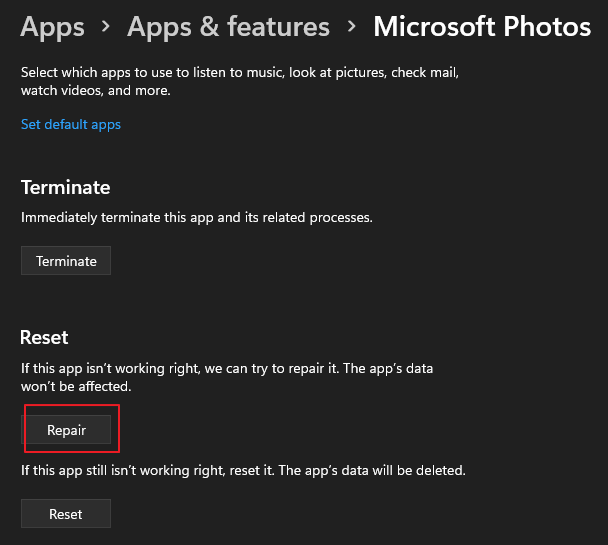Click the Repair button
Image resolution: width=608 pixels, height=545 pixels.
click(x=66, y=430)
